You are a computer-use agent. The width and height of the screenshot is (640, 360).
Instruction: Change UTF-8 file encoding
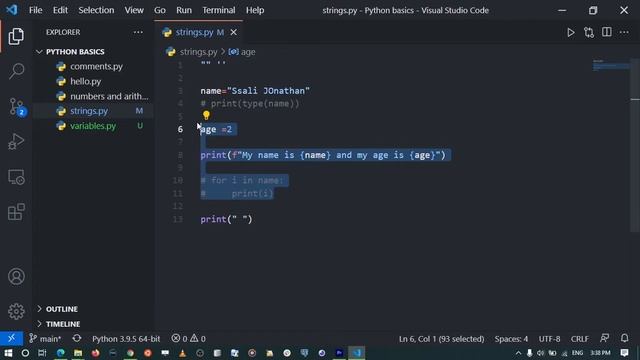coord(549,339)
